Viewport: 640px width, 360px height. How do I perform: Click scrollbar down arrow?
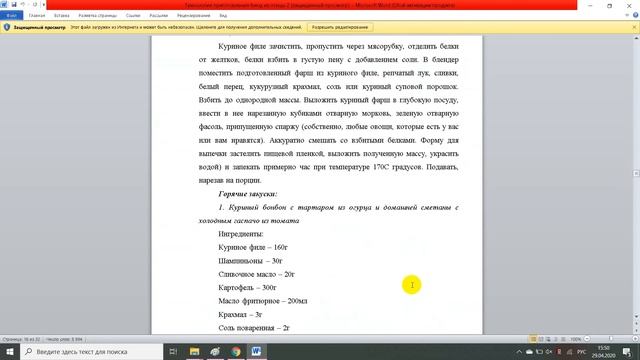636,317
